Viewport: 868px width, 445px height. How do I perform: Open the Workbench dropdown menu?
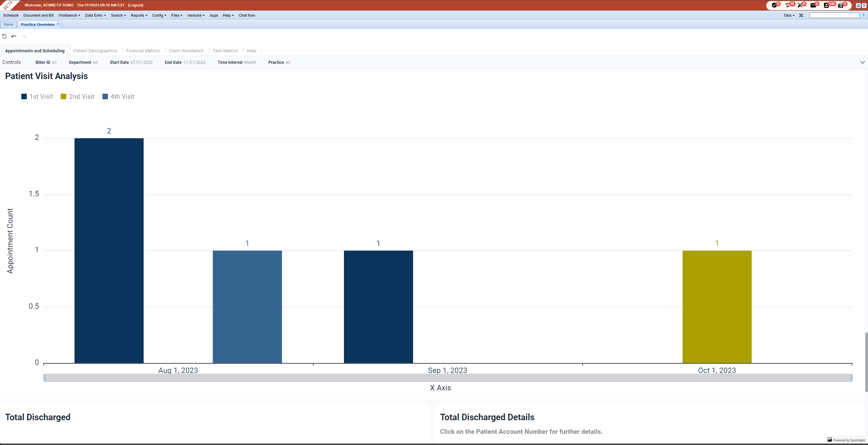point(69,15)
